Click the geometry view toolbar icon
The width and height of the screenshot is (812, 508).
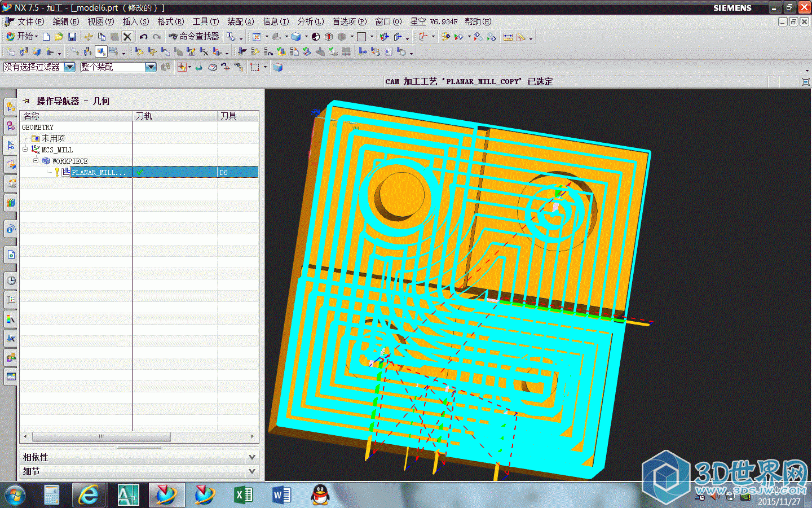(x=101, y=51)
